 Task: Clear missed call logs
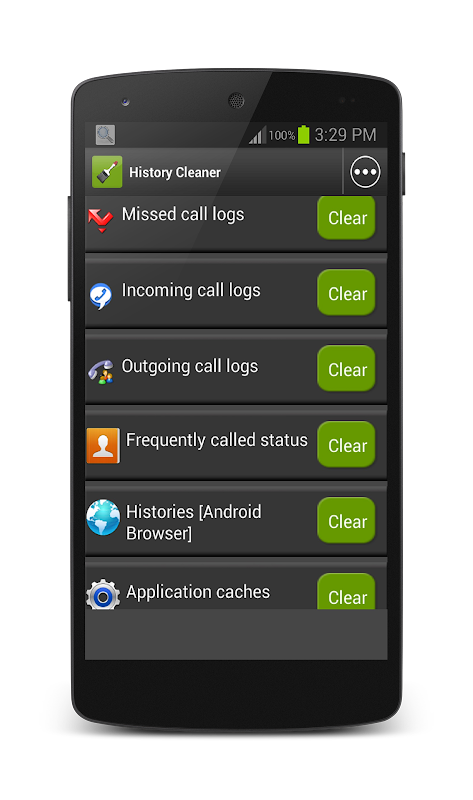point(346,218)
